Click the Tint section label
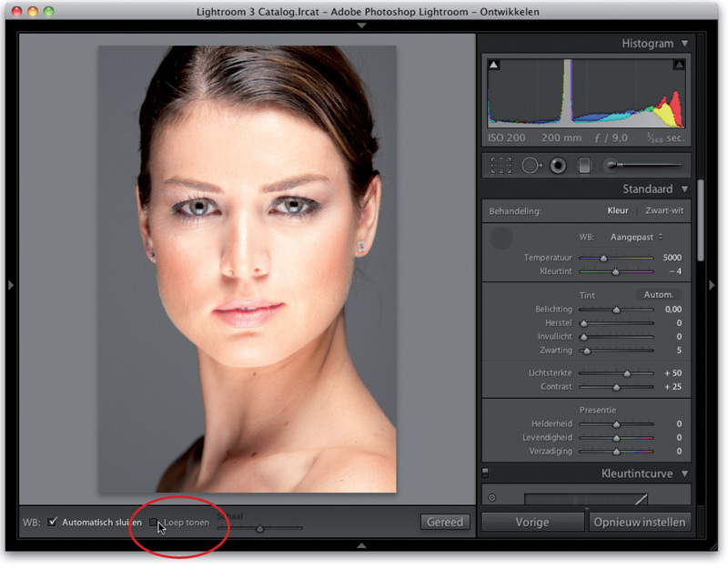The height and width of the screenshot is (570, 728). [587, 295]
